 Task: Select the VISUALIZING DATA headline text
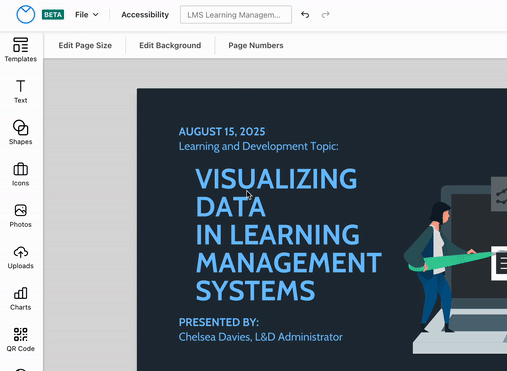(x=288, y=235)
